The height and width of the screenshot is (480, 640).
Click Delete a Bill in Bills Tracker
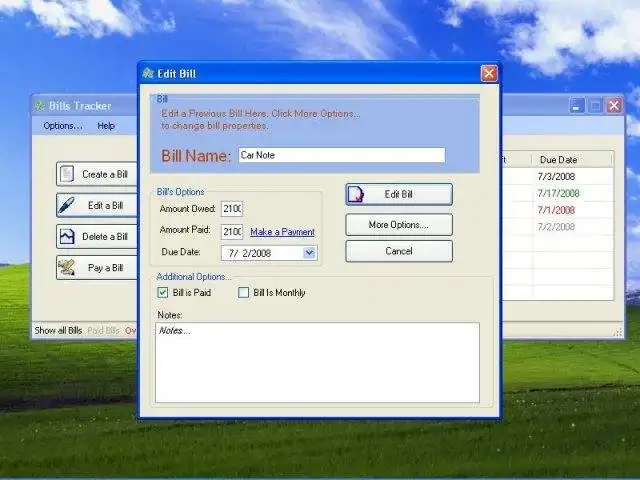click(97, 236)
